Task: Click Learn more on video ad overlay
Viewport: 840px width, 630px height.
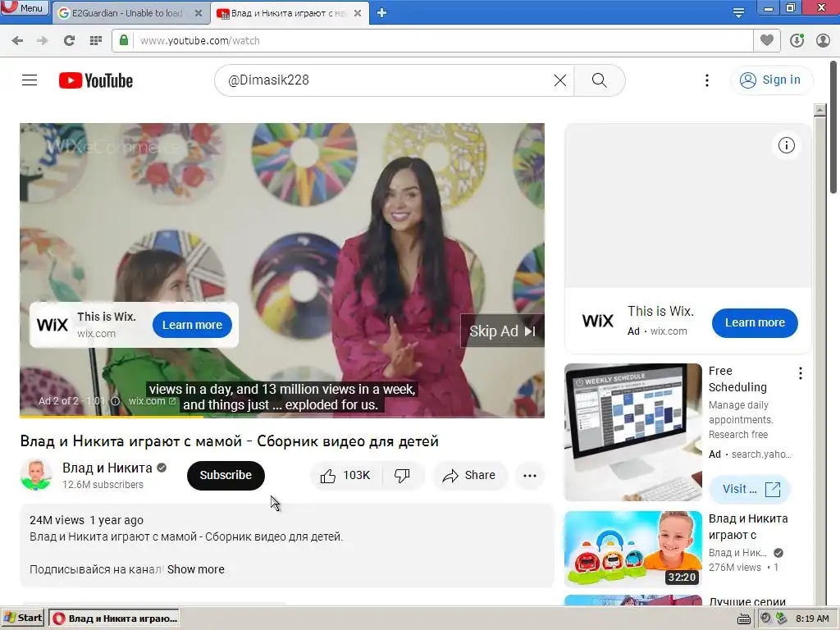Action: point(192,325)
